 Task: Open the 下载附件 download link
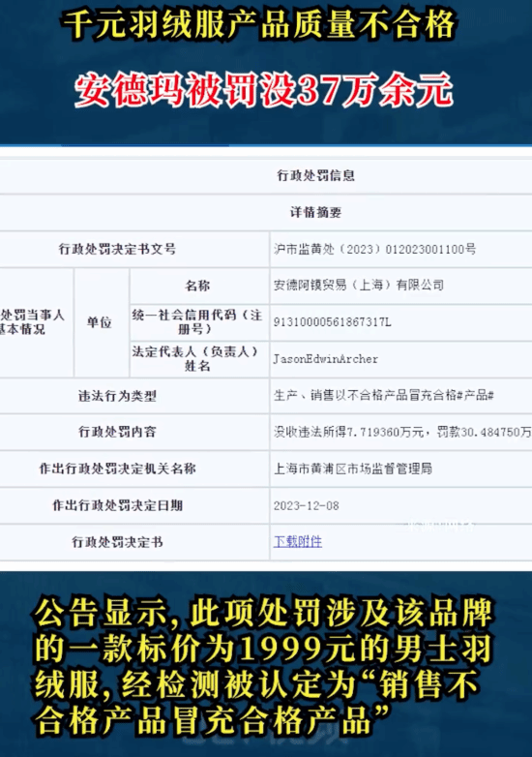pyautogui.click(x=298, y=542)
